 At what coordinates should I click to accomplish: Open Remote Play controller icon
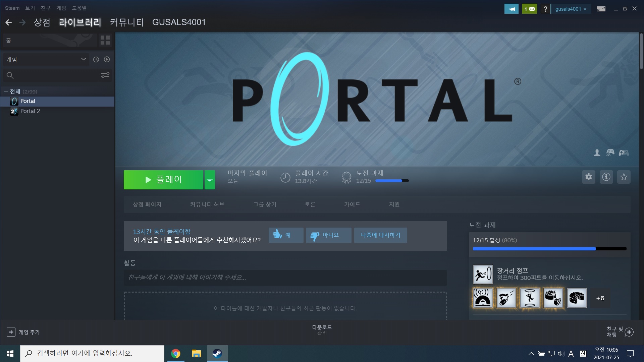610,153
